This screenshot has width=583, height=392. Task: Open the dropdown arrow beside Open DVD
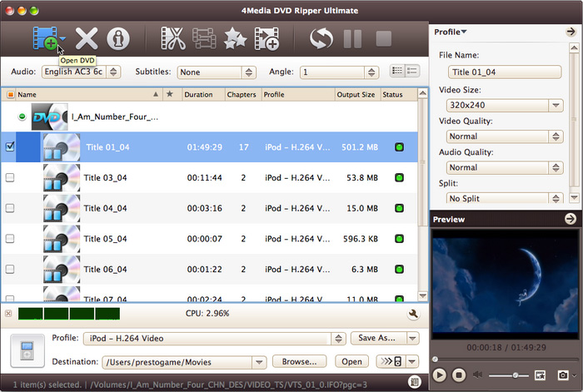(62, 38)
